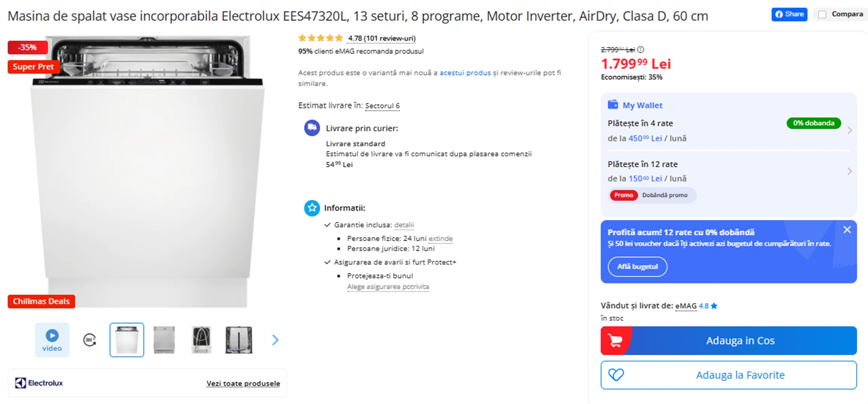Show more gallery thumbnails with the arrow

[x=275, y=340]
